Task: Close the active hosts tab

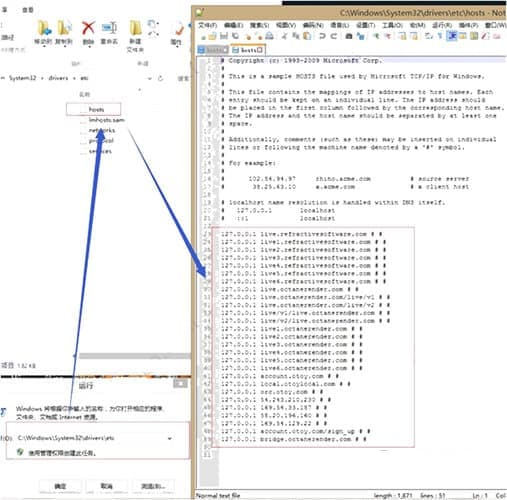Action: click(x=260, y=50)
